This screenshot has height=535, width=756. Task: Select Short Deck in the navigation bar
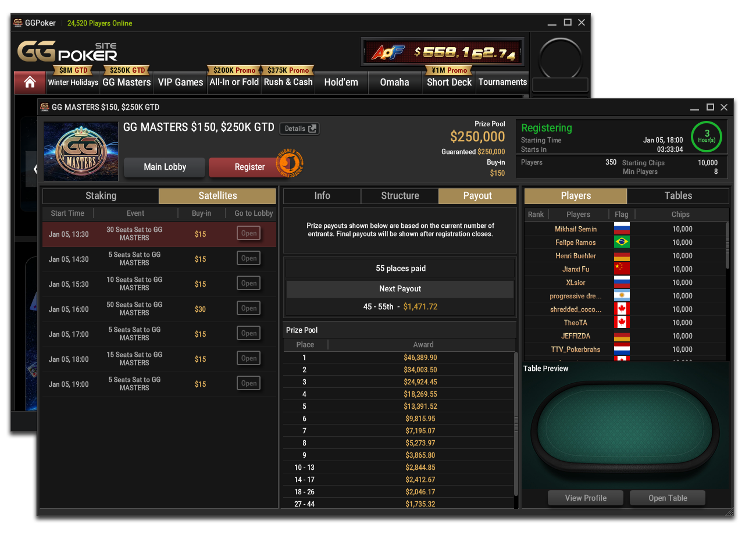(449, 83)
